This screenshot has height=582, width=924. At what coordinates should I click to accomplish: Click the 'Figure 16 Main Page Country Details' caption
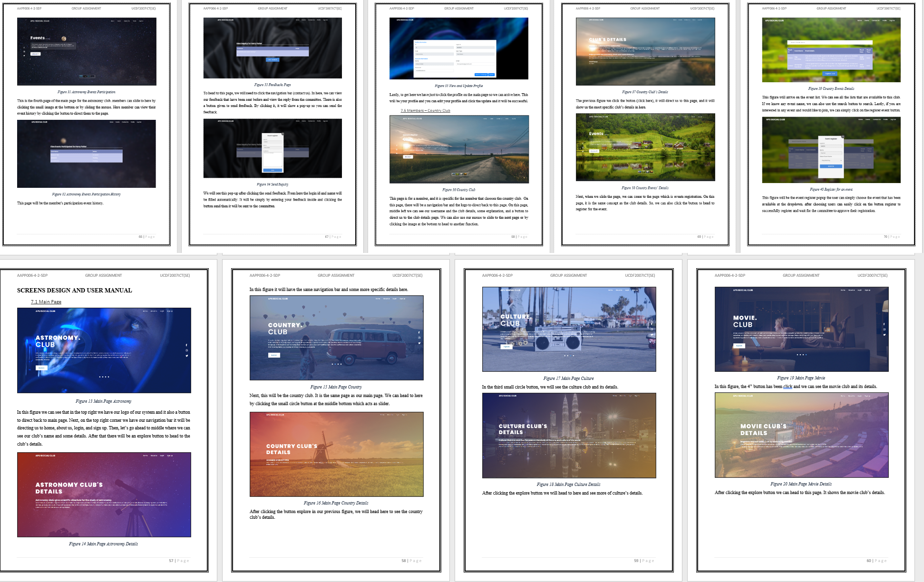tap(336, 503)
